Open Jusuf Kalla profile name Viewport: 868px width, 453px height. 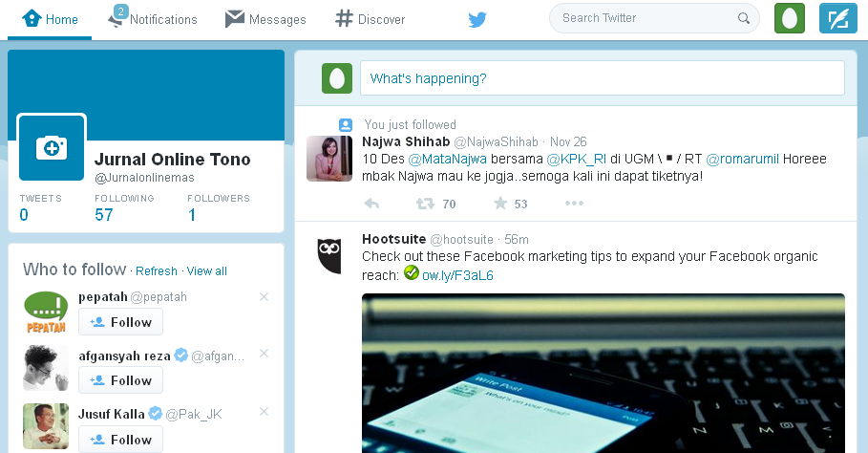point(112,414)
